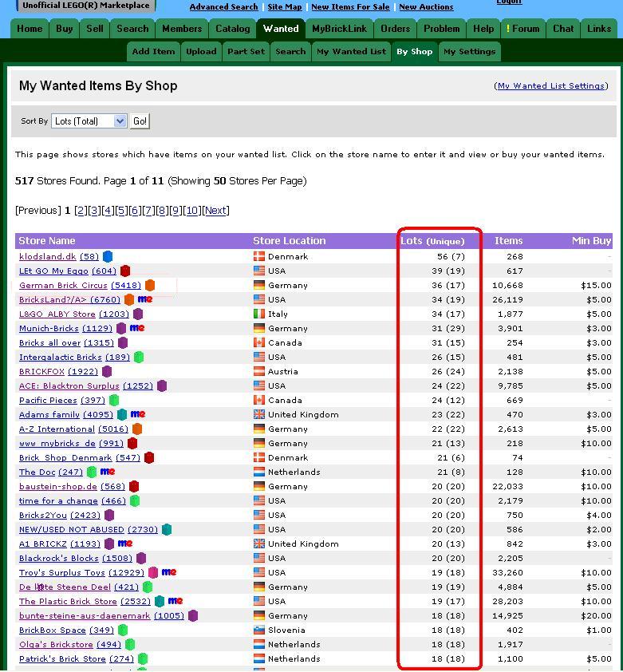Click teal icon next to NEW/USED NOT ABUSED
Image resolution: width=623 pixels, height=672 pixels.
coord(167,529)
